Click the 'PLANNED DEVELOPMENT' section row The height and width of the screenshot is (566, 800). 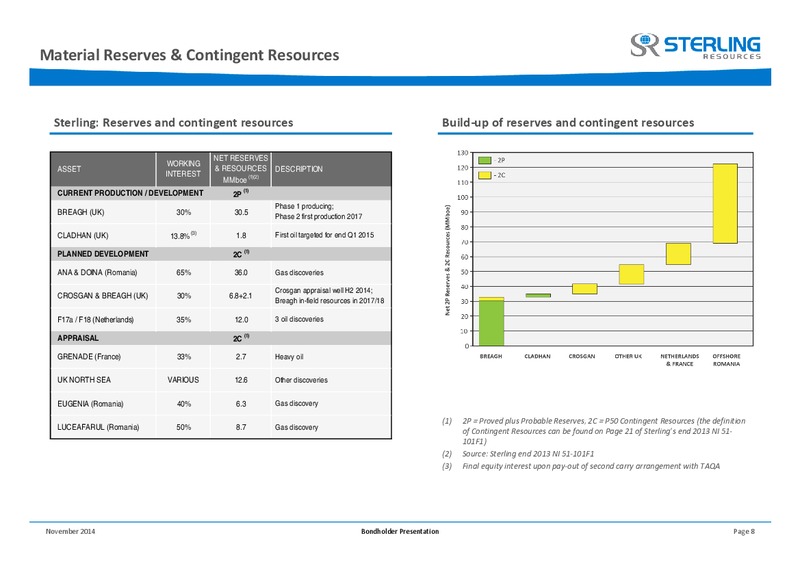click(x=221, y=254)
